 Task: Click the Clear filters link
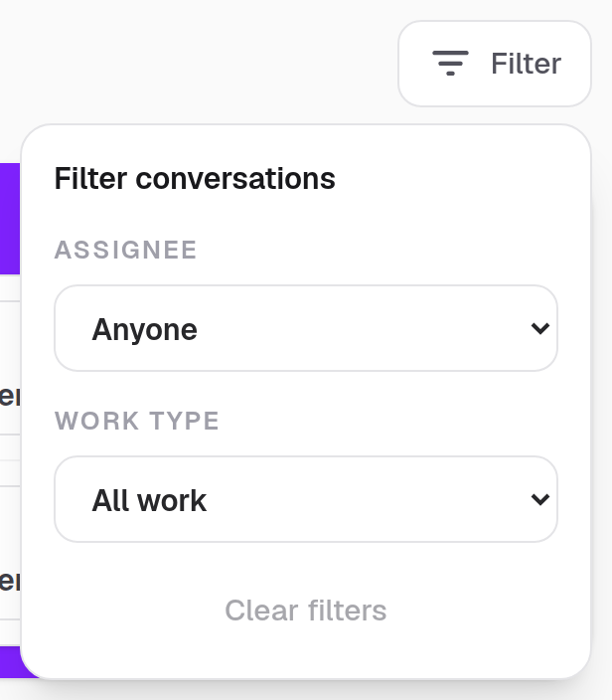point(306,611)
